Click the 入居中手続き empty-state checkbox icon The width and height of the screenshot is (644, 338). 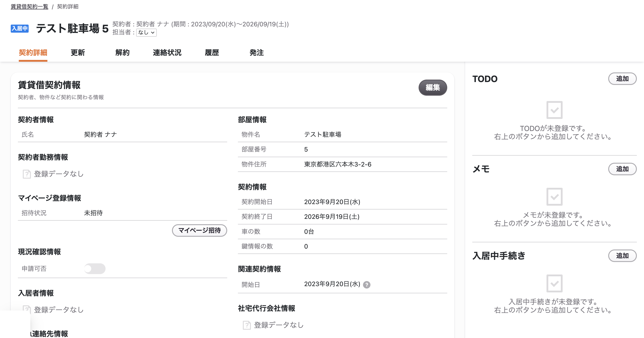pyautogui.click(x=554, y=283)
